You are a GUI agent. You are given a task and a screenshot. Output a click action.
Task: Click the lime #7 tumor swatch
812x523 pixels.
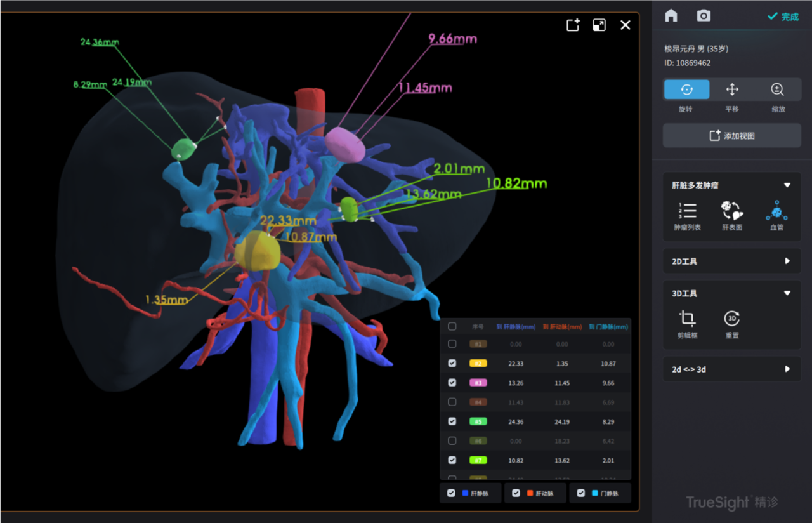click(x=478, y=460)
